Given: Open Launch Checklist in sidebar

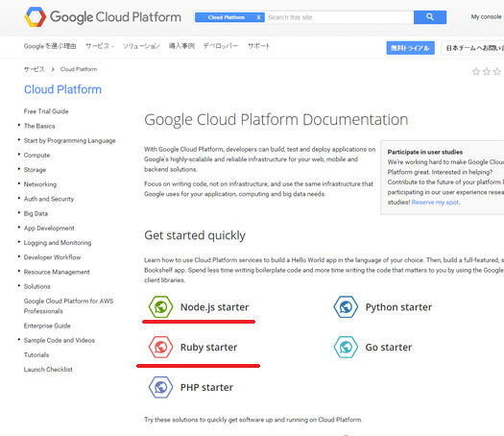Looking at the screenshot, I should pyautogui.click(x=48, y=370).
